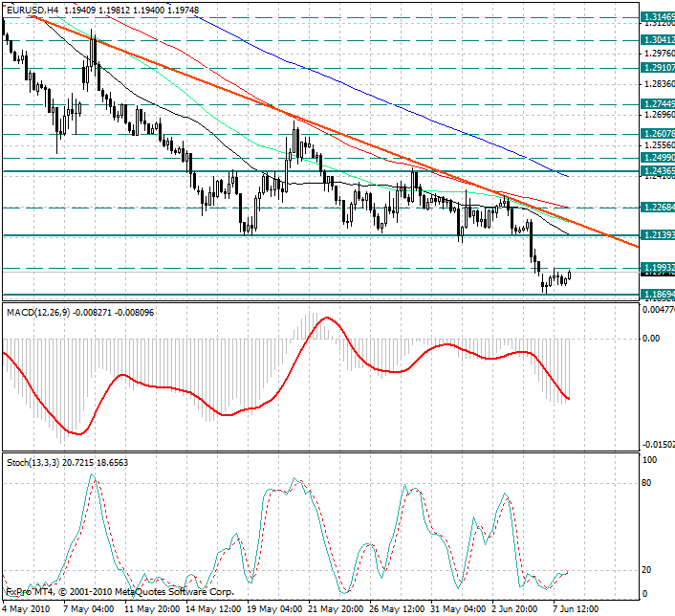Click the MACD 0.00 scale value
The width and height of the screenshot is (675, 616).
651,339
